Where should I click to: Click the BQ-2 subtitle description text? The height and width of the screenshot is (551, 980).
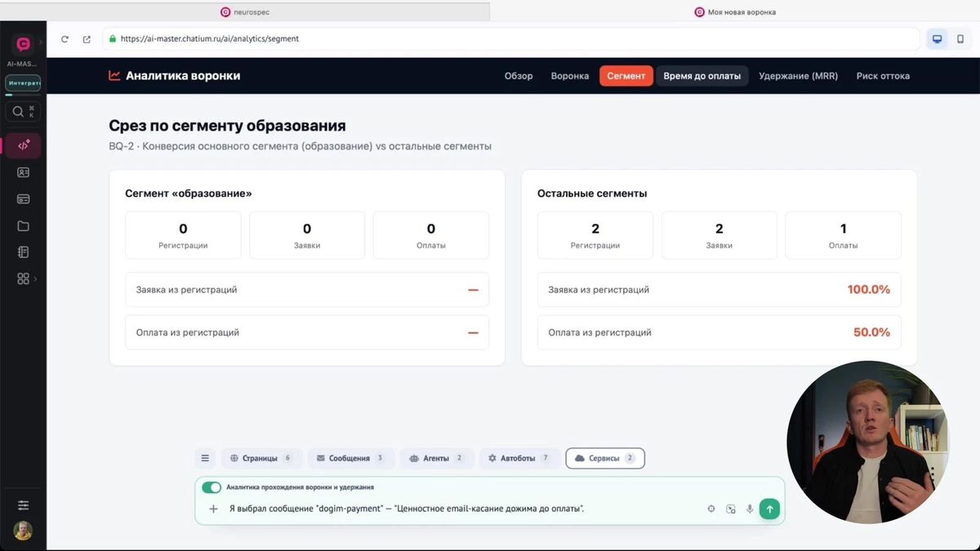301,147
